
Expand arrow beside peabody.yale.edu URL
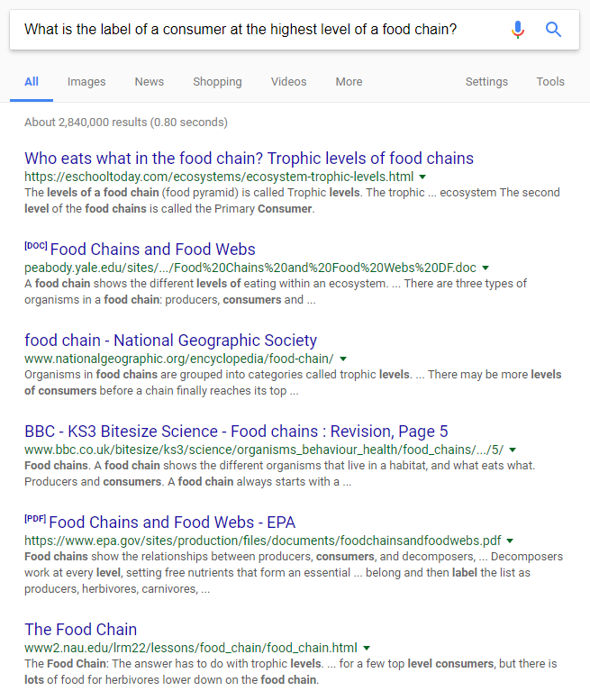486,268
